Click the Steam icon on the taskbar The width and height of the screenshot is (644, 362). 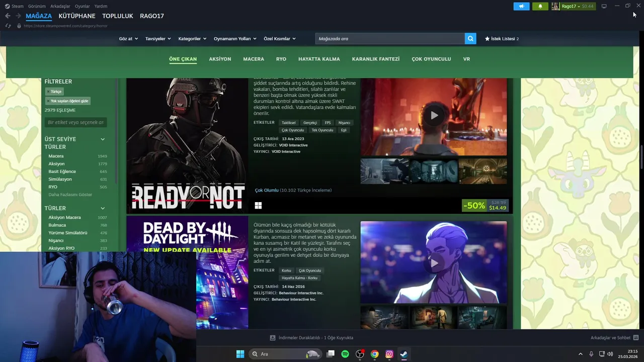404,354
